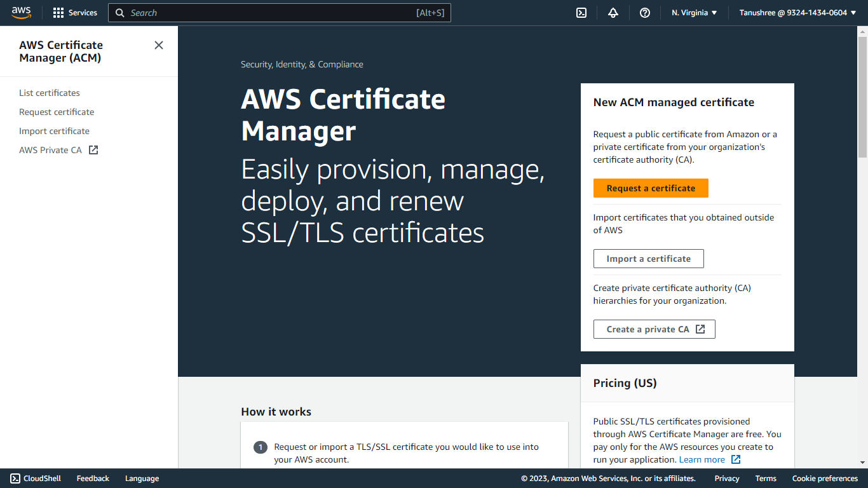868x488 pixels.
Task: Click the Services label in the top bar
Action: [x=83, y=13]
